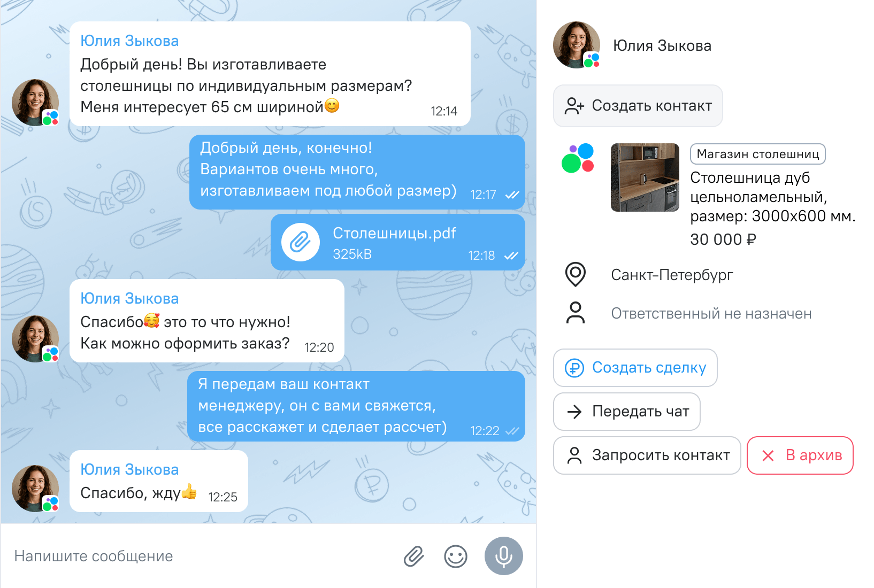Screen dimensions: 874x588
Task: Click Передать чат button
Action: [627, 412]
